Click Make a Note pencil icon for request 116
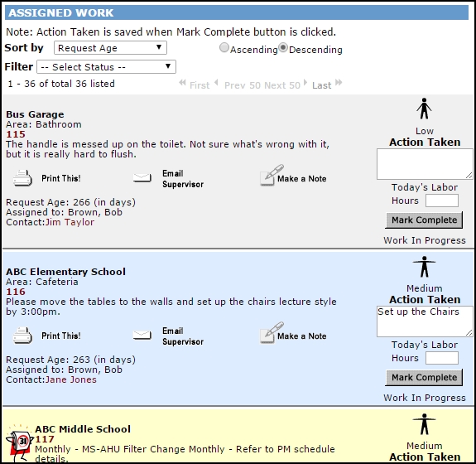This screenshot has width=476, height=464. 272,332
